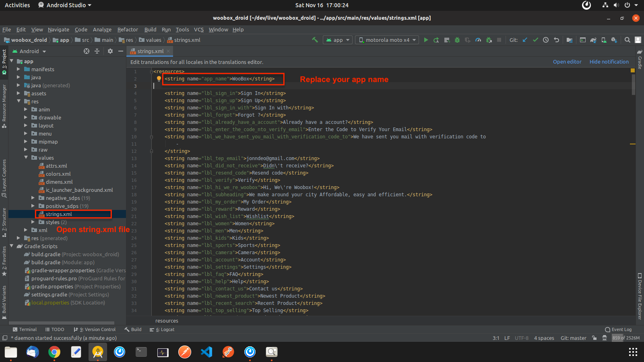Click the yellow lightbulb intention icon

coord(159,79)
